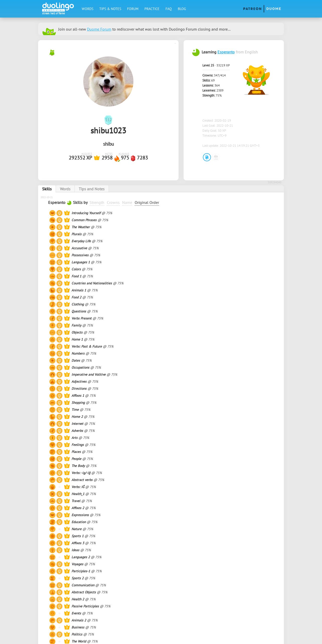Click skill icon for Plurals row
Image resolution: width=322 pixels, height=644 pixels.
52,234
